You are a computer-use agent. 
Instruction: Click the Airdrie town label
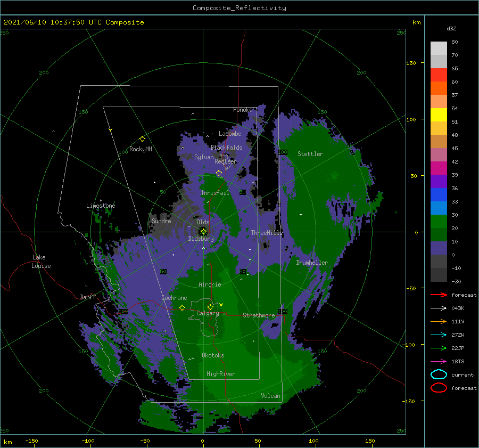[x=210, y=284]
